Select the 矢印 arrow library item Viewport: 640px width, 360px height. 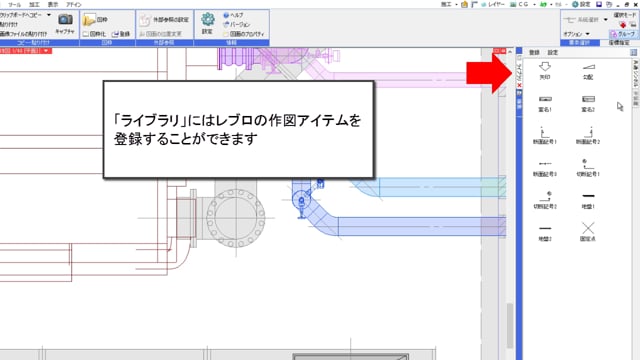pyautogui.click(x=545, y=70)
